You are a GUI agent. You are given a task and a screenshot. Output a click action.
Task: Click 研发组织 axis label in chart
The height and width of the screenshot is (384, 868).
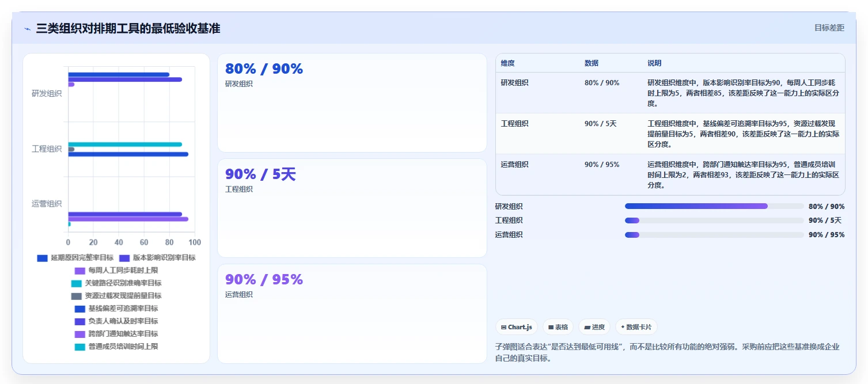click(47, 93)
